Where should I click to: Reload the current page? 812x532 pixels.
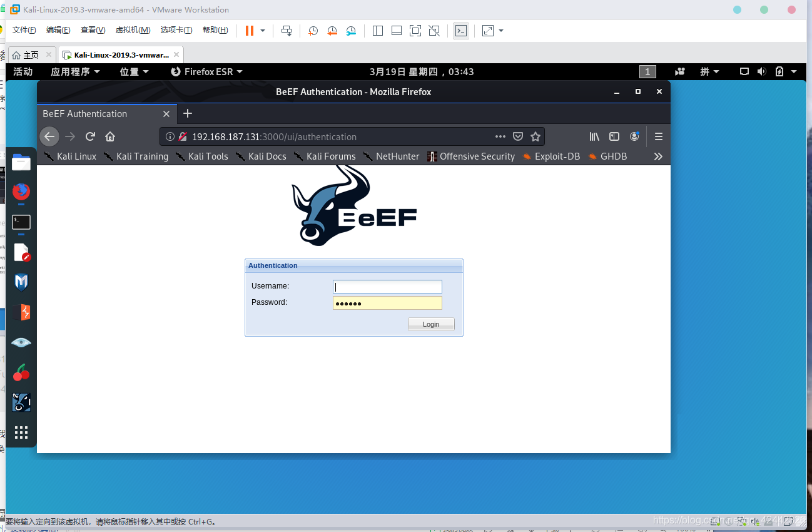coord(90,136)
